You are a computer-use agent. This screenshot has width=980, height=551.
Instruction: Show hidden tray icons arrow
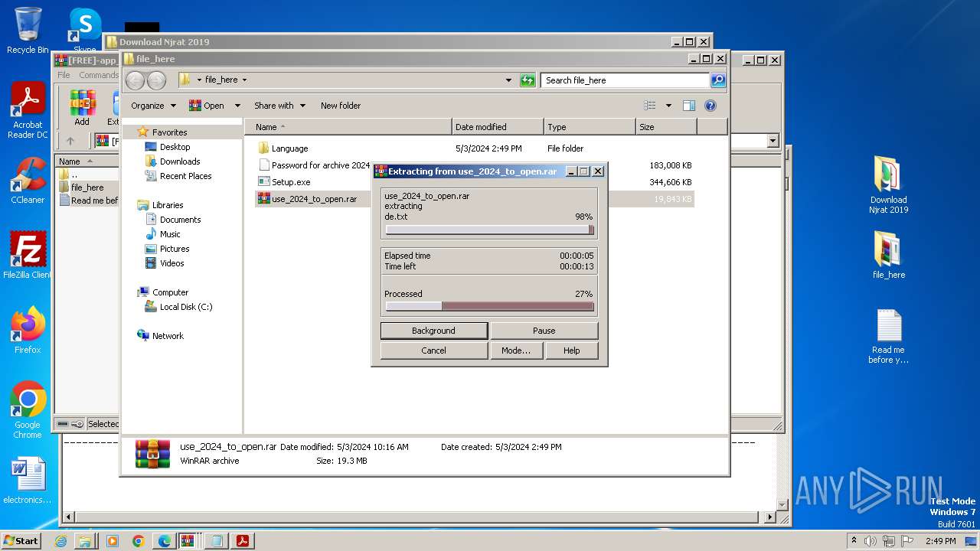(854, 541)
